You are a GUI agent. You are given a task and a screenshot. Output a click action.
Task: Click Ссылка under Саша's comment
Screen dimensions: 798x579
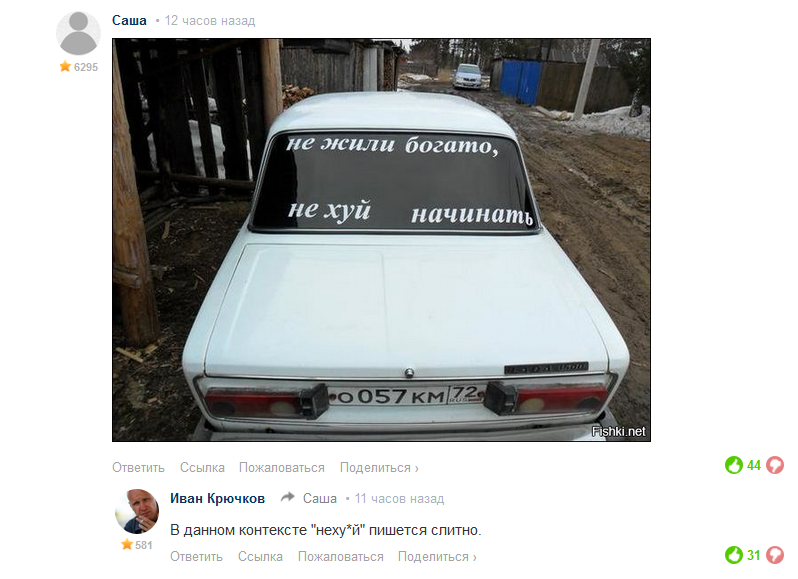202,468
